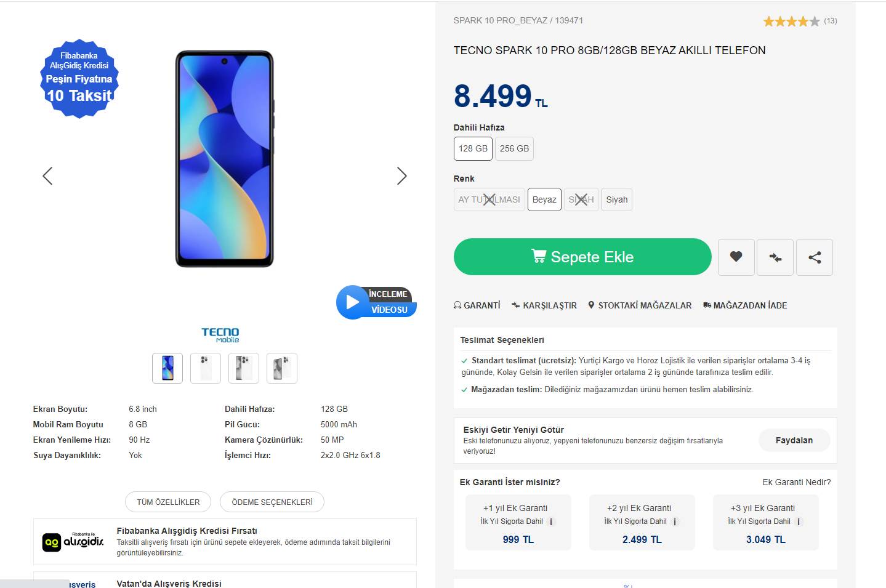Open Stoktaki Mağazalar store availability

[640, 305]
